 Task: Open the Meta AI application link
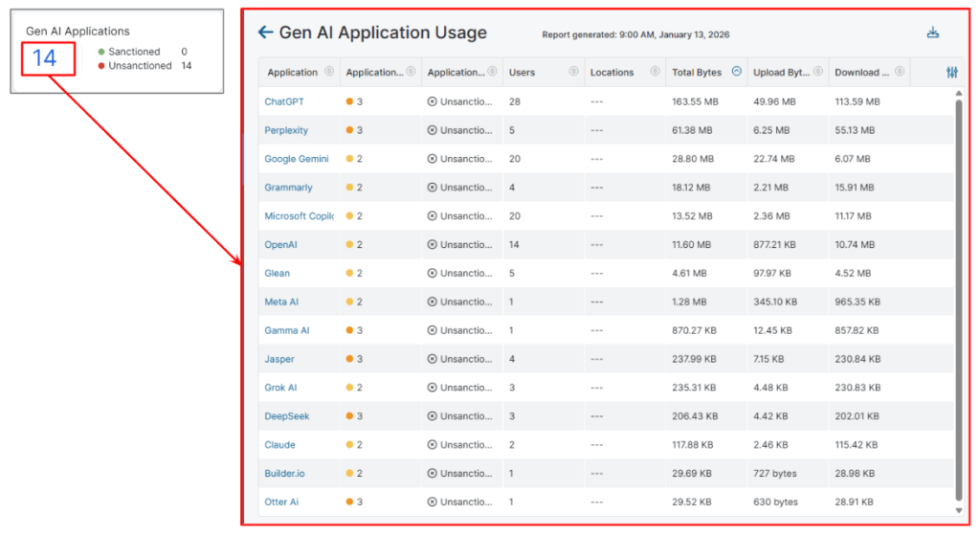(281, 301)
